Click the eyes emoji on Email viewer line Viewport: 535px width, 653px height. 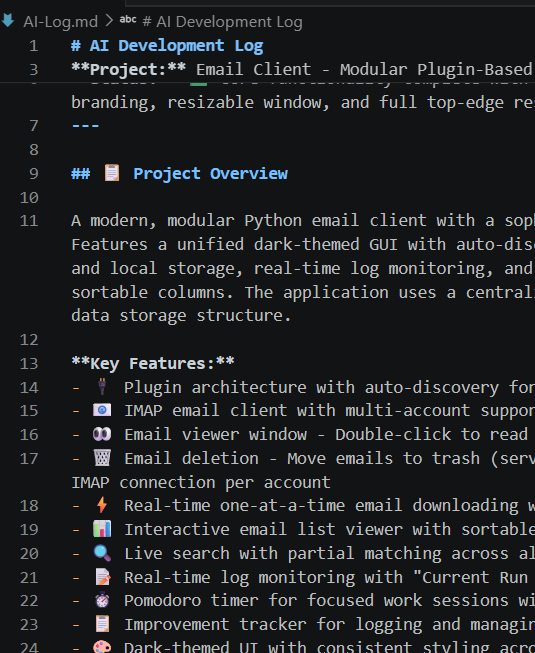click(102, 434)
